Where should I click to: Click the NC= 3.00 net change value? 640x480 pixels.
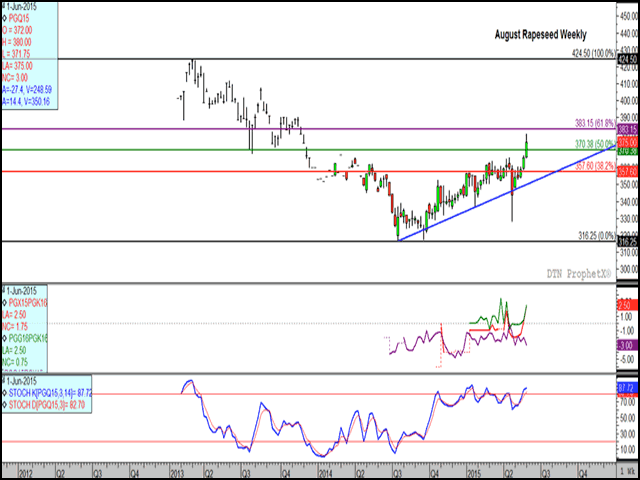(x=15, y=78)
